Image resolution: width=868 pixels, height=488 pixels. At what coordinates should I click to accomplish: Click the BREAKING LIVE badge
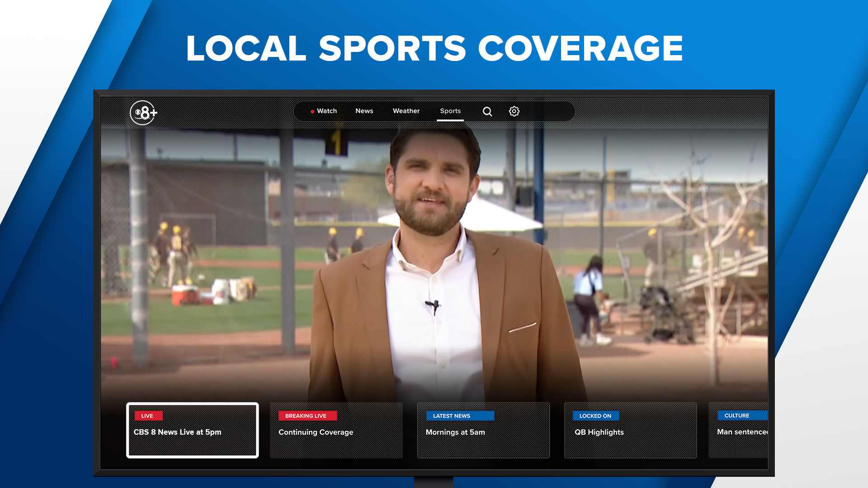[x=307, y=416]
